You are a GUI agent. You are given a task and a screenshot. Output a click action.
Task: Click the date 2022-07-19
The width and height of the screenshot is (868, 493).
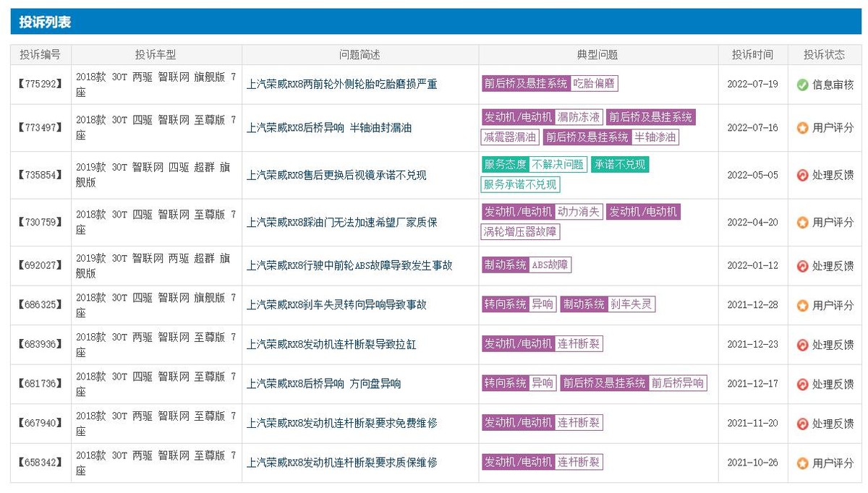[x=753, y=85]
